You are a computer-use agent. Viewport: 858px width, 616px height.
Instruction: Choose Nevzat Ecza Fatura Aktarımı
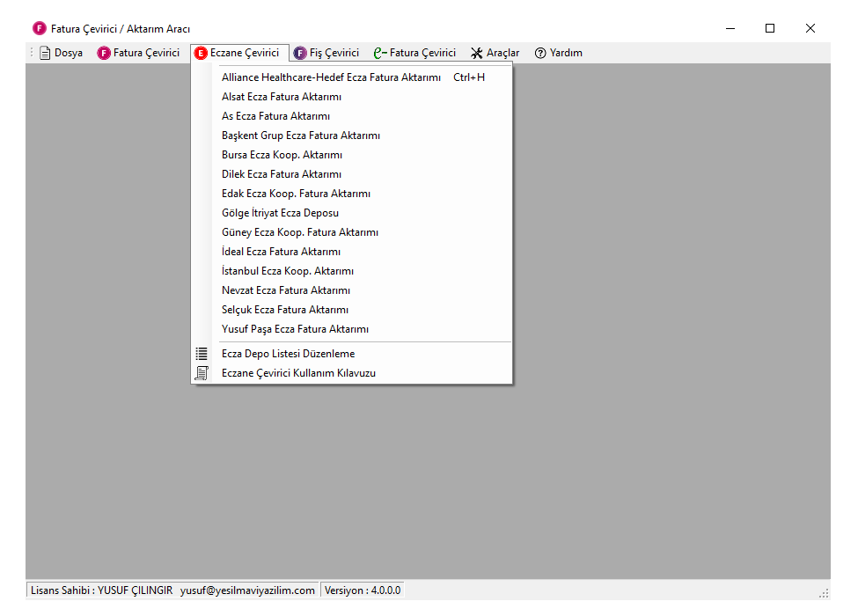[352, 290]
